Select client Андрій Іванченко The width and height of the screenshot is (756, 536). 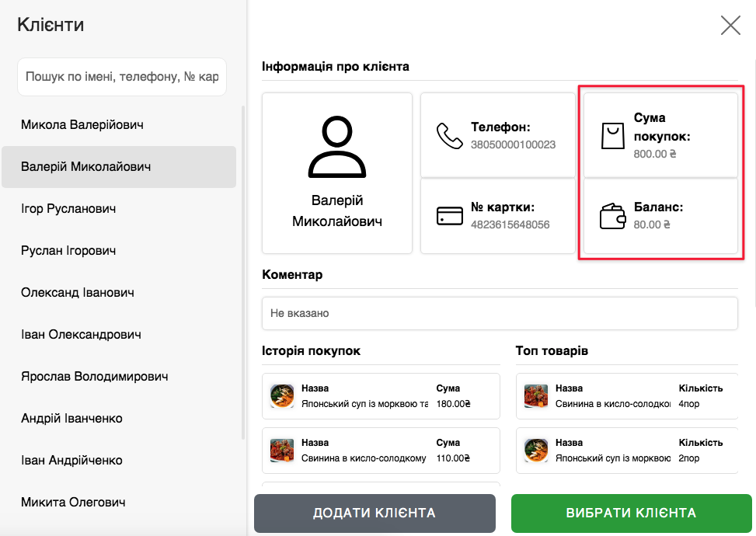pyautogui.click(x=71, y=419)
